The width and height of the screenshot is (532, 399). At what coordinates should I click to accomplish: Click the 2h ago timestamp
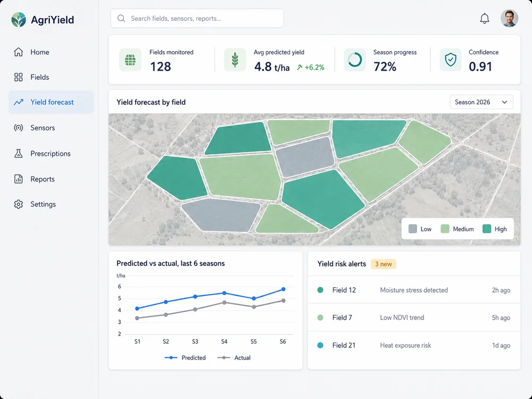point(501,290)
